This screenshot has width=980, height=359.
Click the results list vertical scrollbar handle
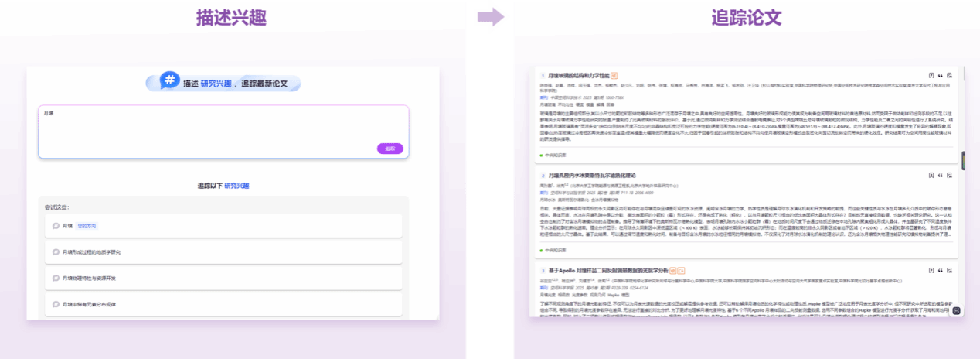pyautogui.click(x=963, y=159)
